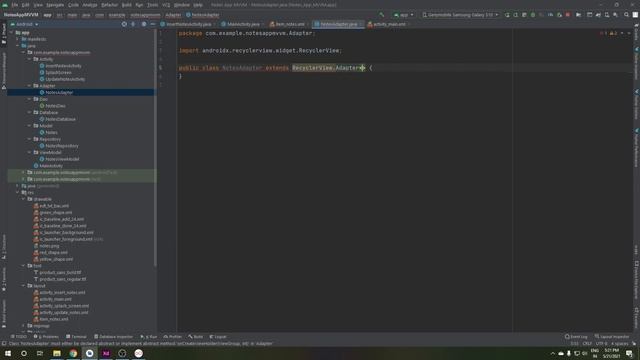The width and height of the screenshot is (640, 360).
Task: Select notes.png in the drawable folder
Action: [49, 246]
